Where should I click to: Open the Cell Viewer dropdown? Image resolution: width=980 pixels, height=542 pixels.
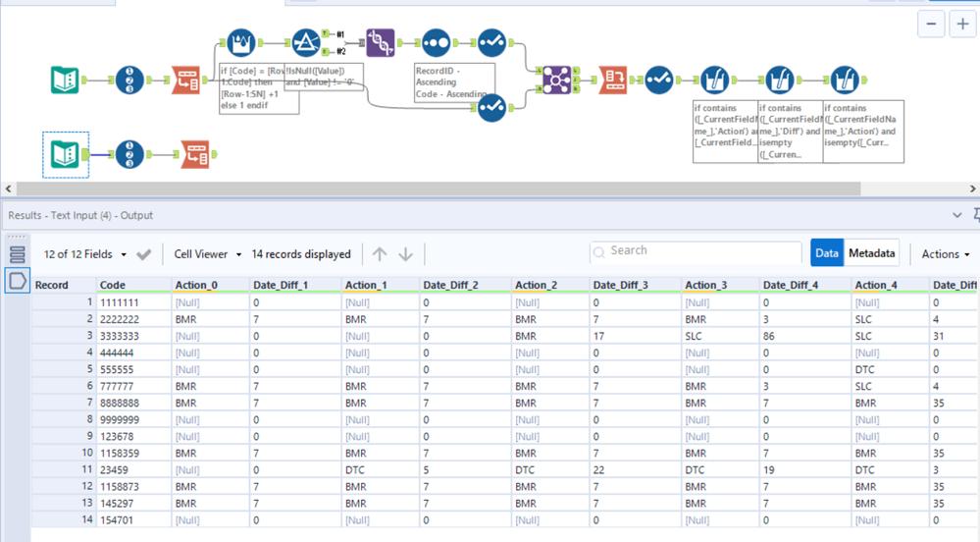pos(208,254)
